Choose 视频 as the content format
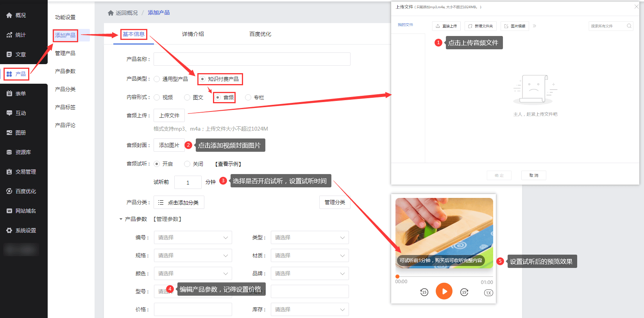 tap(157, 97)
